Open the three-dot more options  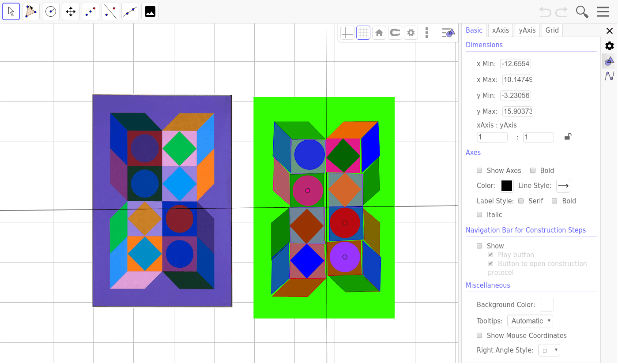426,33
